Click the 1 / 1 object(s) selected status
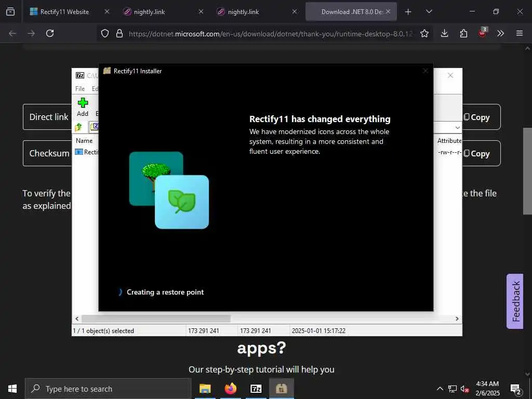 pos(103,331)
